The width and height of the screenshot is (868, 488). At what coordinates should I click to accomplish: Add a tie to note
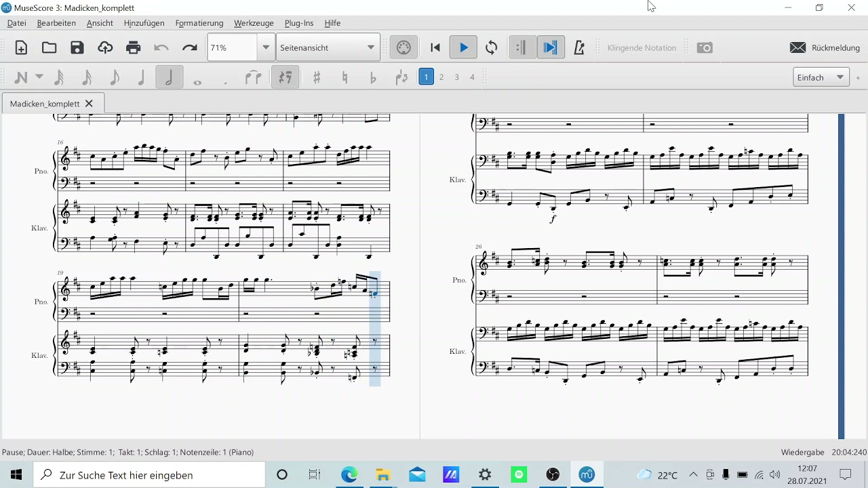pos(253,77)
